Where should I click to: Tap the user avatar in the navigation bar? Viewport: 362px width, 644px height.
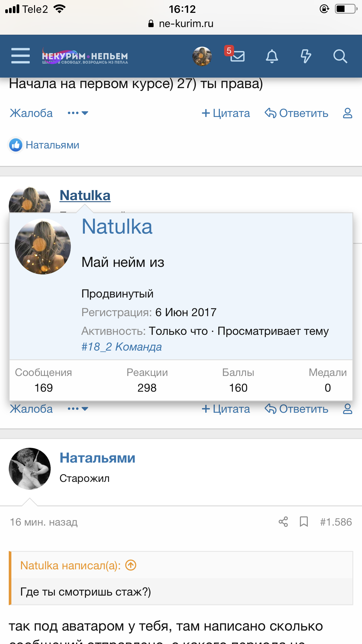[x=202, y=56]
